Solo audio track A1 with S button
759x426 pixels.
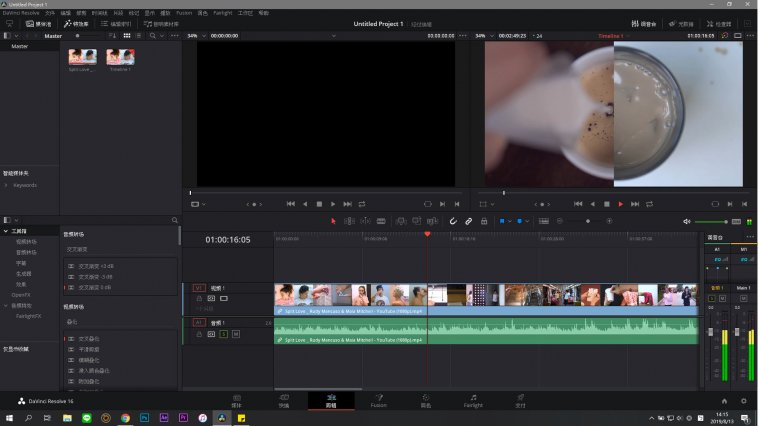pyautogui.click(x=224, y=334)
